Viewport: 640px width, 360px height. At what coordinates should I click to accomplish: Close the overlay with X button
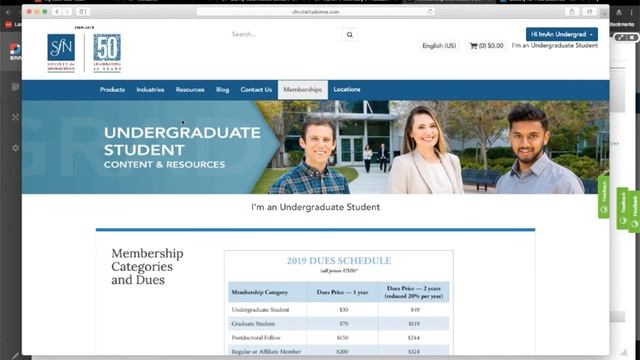631,37
